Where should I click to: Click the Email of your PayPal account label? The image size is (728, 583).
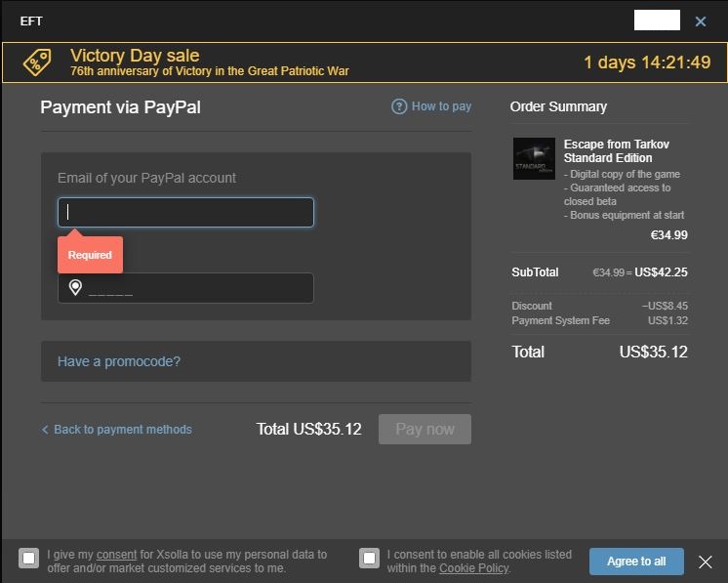(x=146, y=178)
